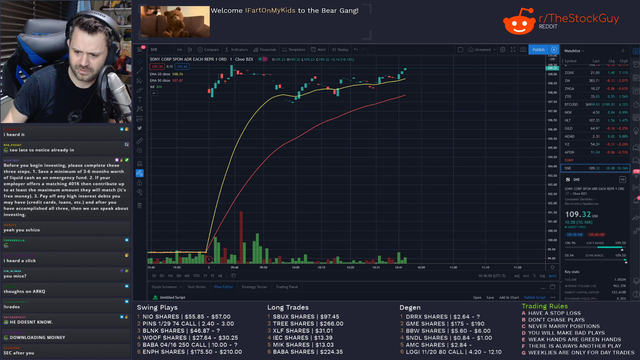Select the 1D time range

pos(154,276)
